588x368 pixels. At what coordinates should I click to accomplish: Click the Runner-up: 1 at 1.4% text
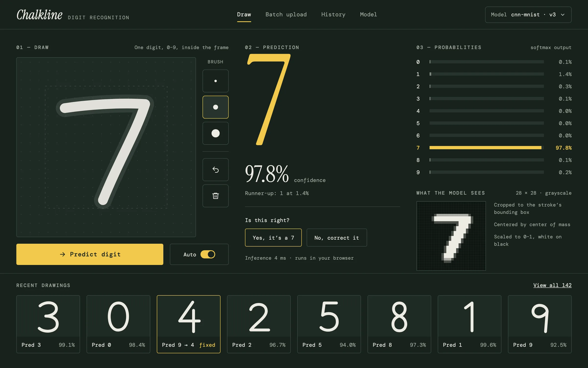pyautogui.click(x=277, y=193)
